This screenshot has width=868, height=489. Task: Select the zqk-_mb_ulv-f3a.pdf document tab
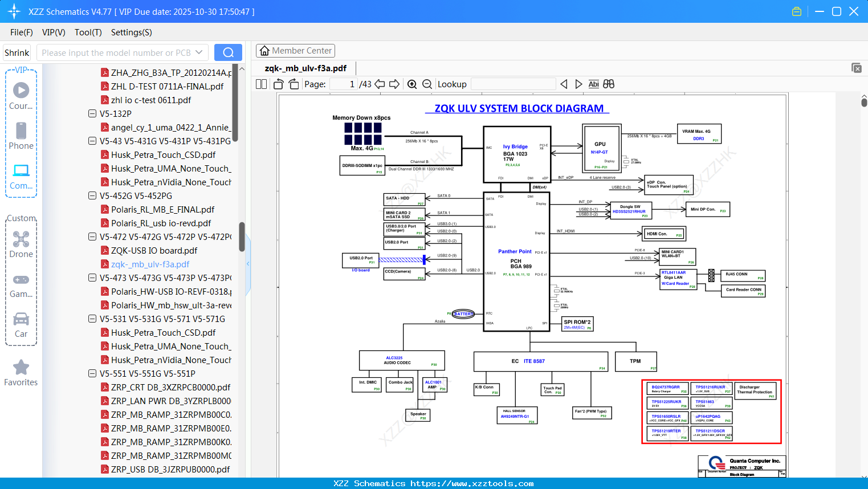pos(305,68)
